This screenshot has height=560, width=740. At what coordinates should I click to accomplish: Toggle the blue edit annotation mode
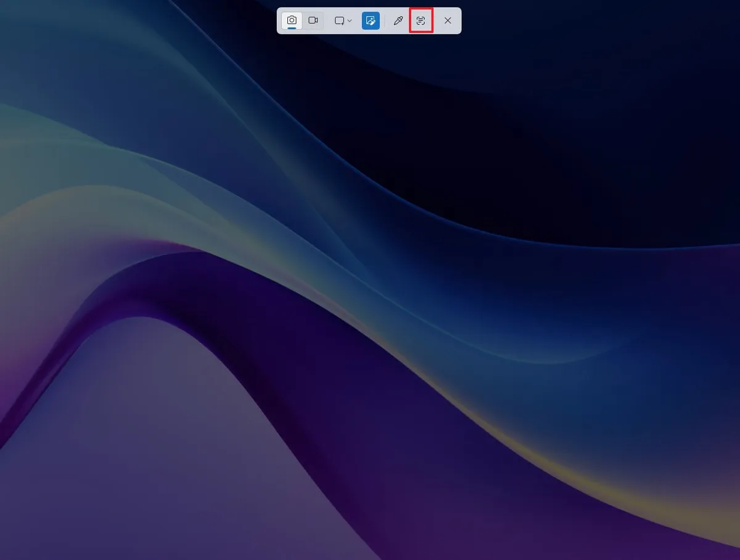[x=371, y=20]
